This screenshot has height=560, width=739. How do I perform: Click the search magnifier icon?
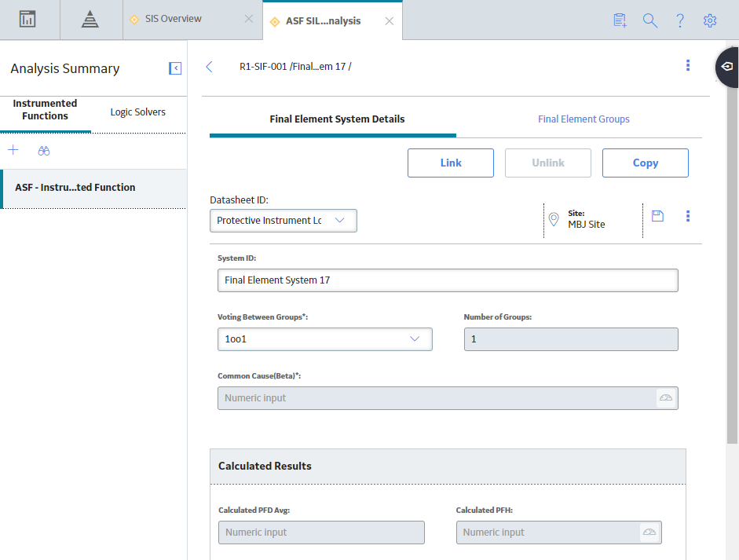650,20
